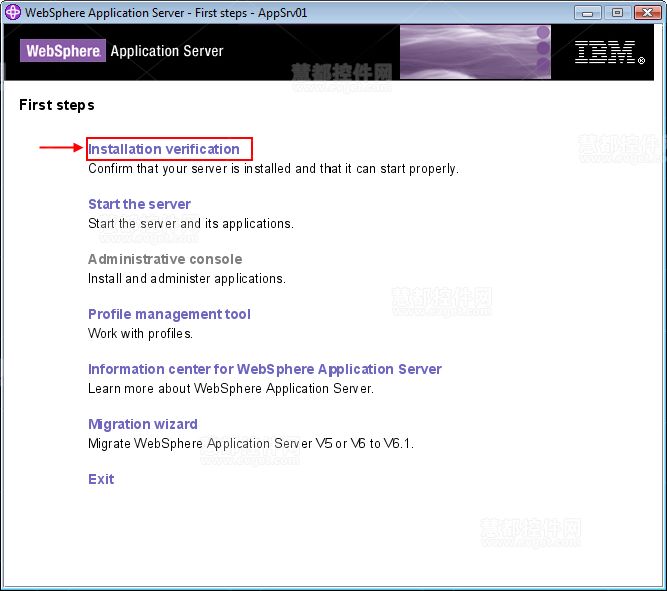Click 'Install and administer applications.' text
This screenshot has width=667, height=591.
tap(187, 279)
